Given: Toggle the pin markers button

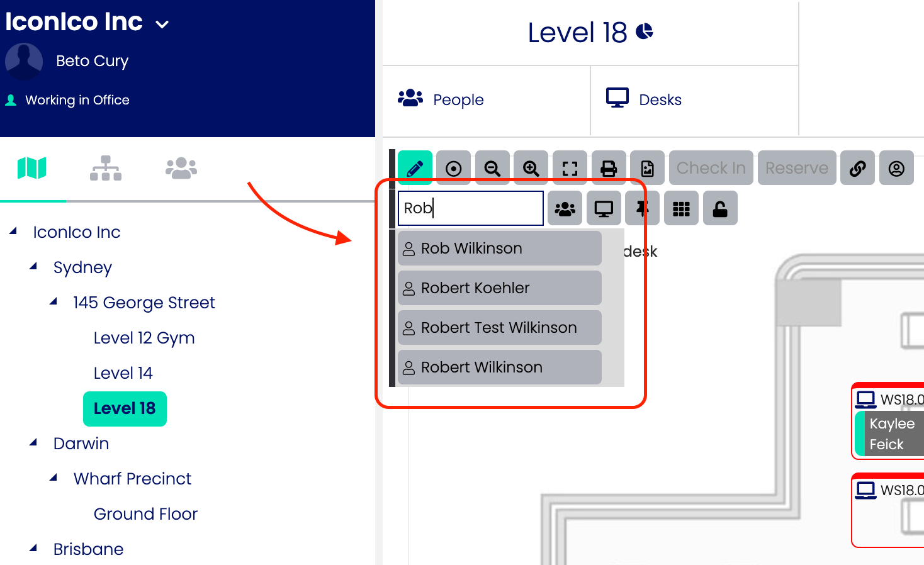Looking at the screenshot, I should click(x=642, y=208).
